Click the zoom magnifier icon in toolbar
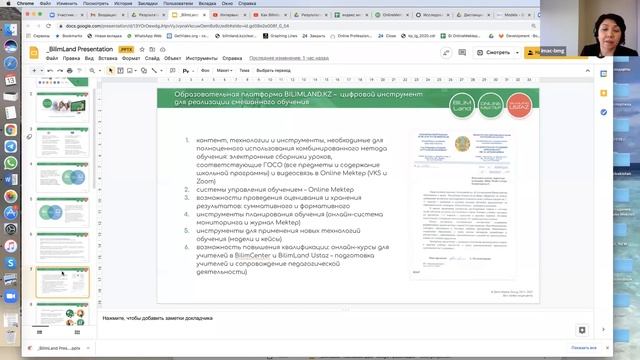Screen dimensions: 640x360 [x=92, y=71]
